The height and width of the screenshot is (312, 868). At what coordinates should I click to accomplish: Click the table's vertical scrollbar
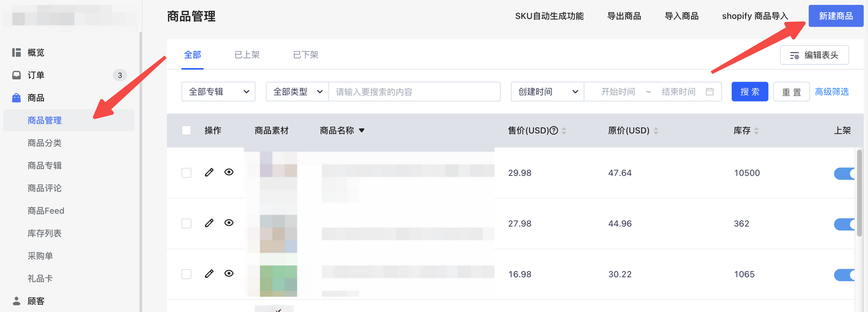coord(859,193)
